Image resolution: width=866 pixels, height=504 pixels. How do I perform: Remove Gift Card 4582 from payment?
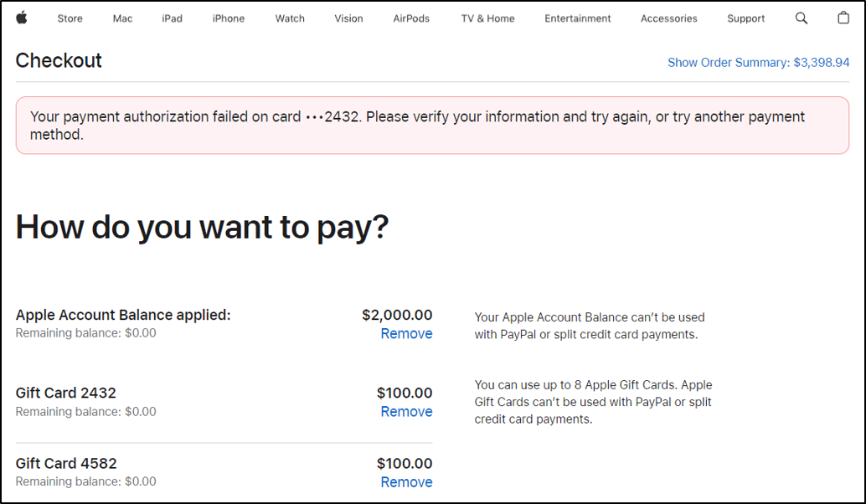[406, 481]
